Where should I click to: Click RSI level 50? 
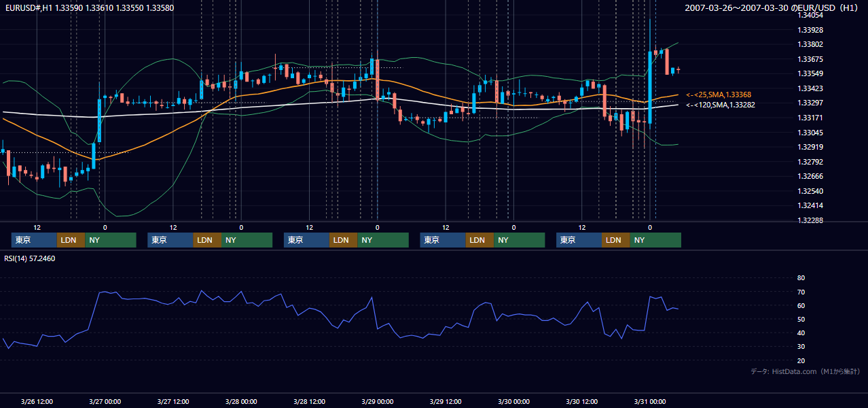[x=801, y=319]
